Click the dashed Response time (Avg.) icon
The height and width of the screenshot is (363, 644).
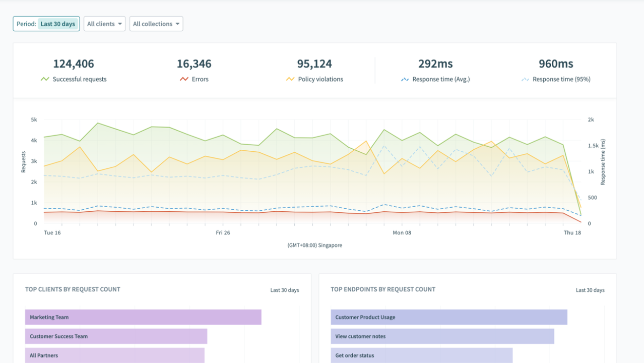[405, 79]
